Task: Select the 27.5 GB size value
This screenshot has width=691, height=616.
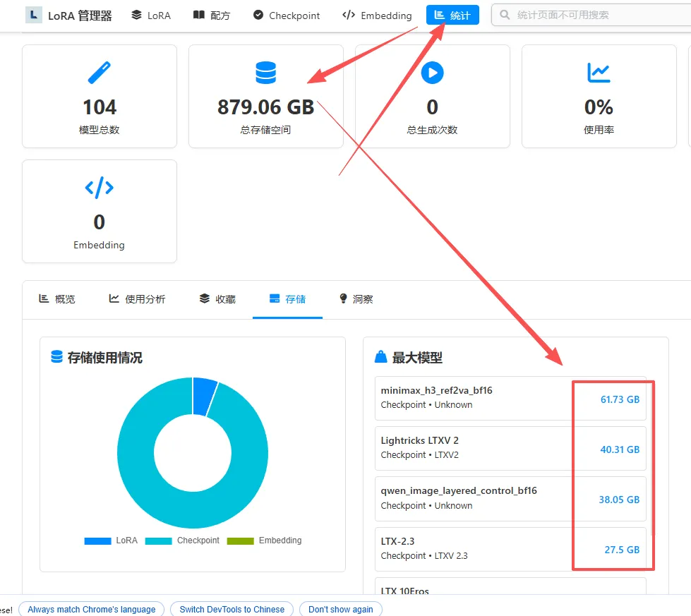Action: coord(622,550)
